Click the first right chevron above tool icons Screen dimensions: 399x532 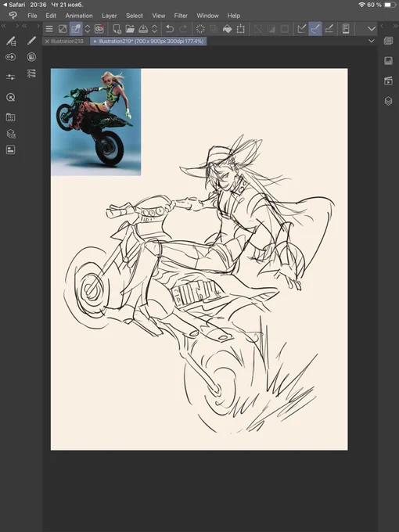coord(17,26)
